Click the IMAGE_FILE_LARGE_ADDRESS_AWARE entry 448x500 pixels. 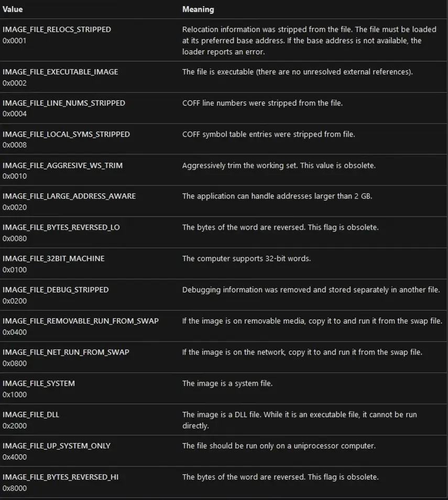pyautogui.click(x=69, y=196)
